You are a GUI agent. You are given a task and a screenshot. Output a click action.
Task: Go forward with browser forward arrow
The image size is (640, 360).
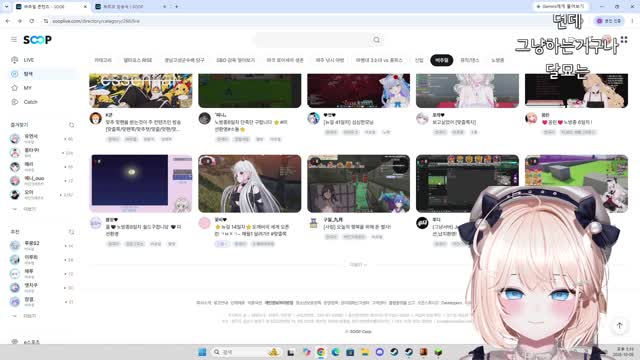click(x=20, y=21)
